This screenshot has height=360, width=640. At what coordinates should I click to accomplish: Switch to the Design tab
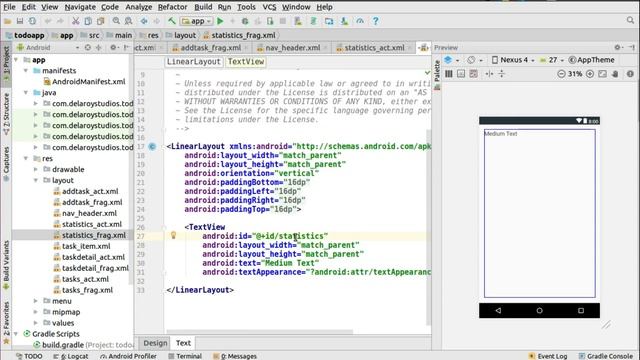tap(155, 343)
